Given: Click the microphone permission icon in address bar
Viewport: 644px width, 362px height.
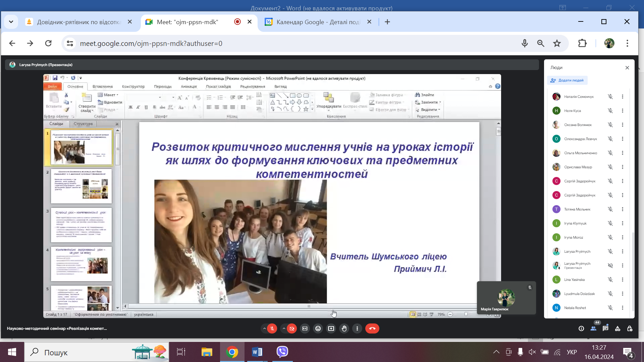Looking at the screenshot, I should coord(525,43).
